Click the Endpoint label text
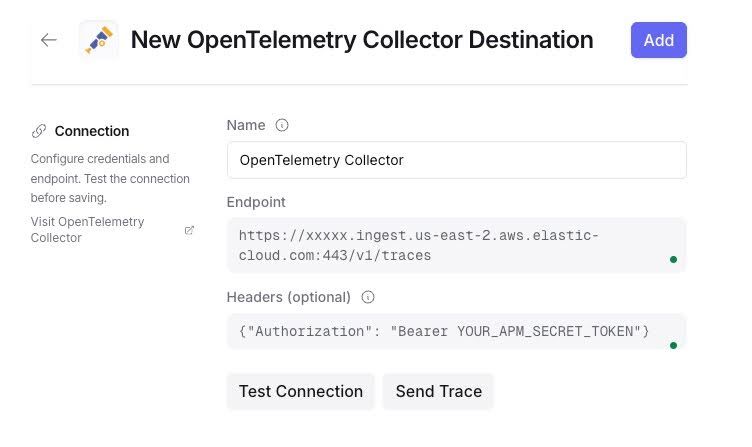This screenshot has width=752, height=447. (256, 202)
